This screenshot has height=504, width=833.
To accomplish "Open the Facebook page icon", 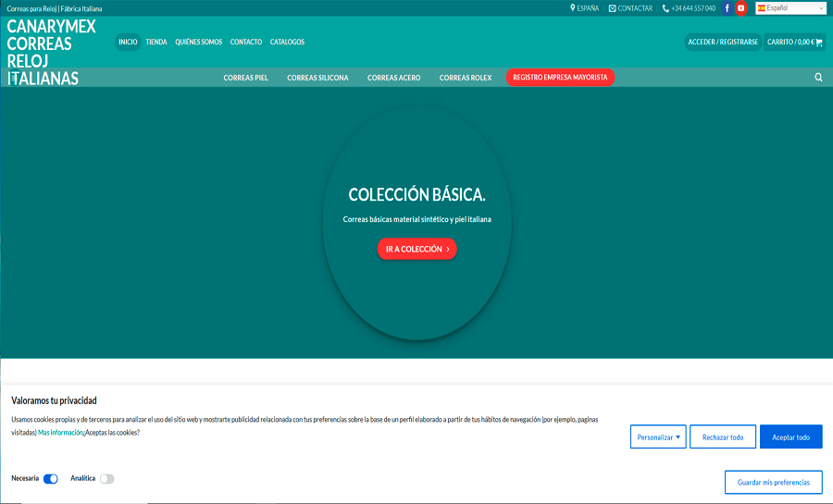I will point(727,8).
